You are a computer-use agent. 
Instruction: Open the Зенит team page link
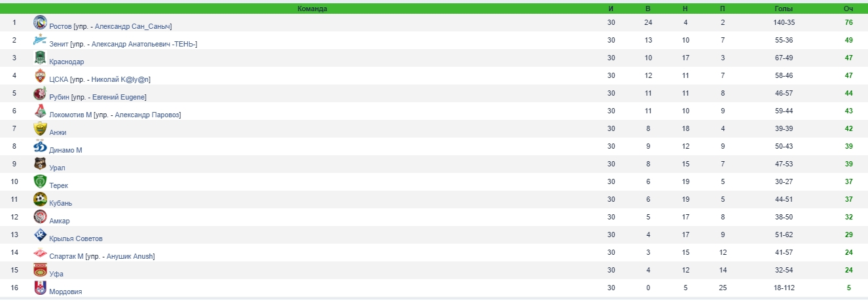(x=58, y=44)
